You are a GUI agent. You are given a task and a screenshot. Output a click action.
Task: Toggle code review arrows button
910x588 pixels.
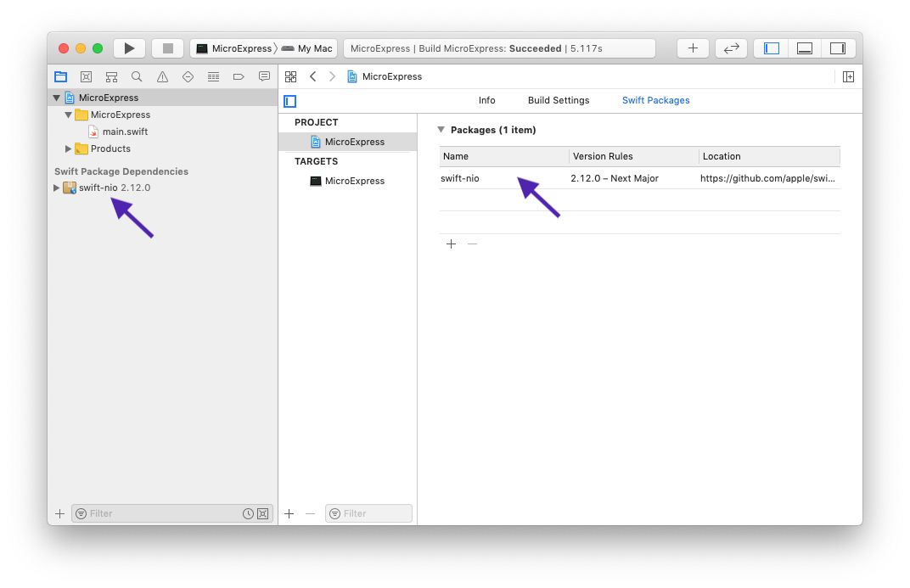[x=731, y=48]
